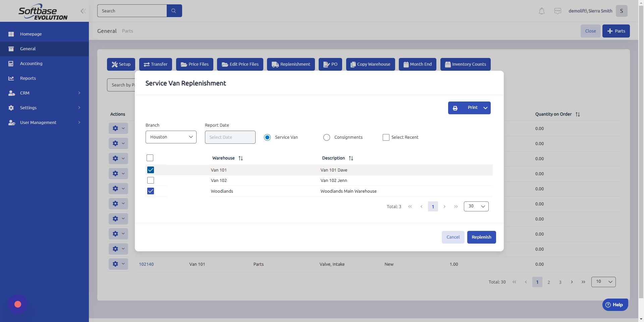Click the Transfer icon
644x322 pixels.
[147, 64]
